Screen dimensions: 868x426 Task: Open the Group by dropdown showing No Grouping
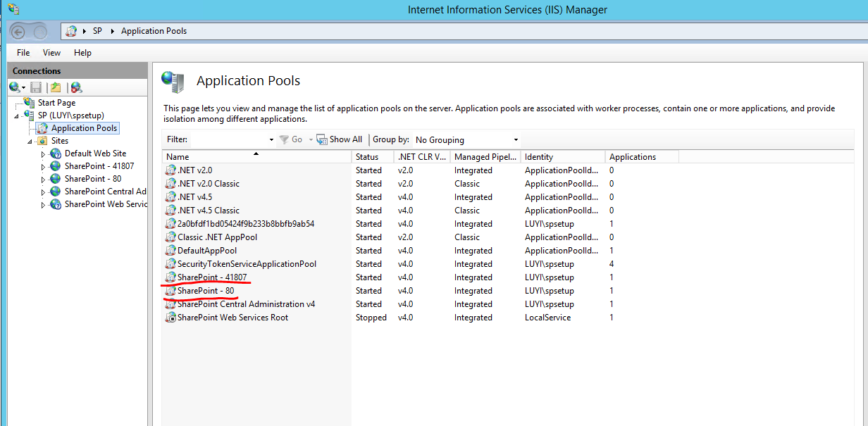[x=465, y=139]
